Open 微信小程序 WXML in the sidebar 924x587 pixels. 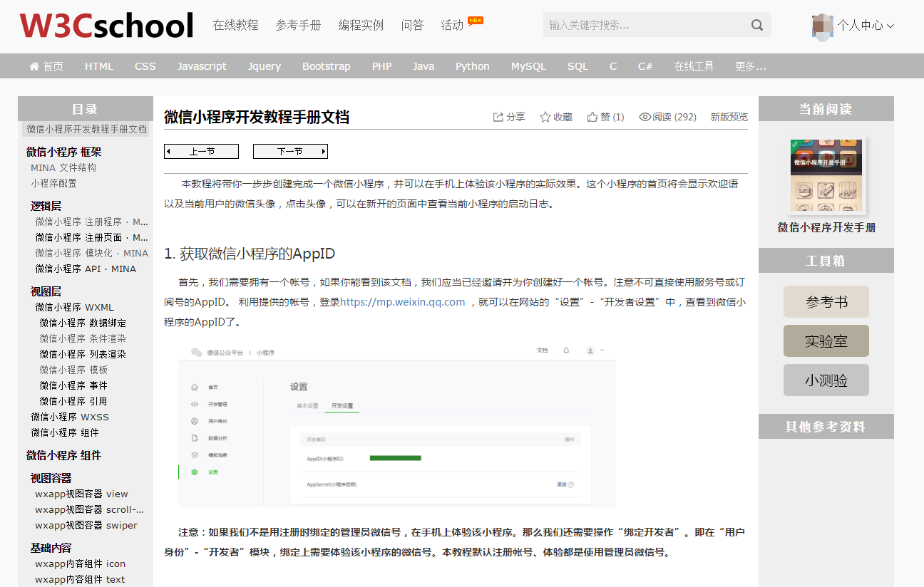75,307
